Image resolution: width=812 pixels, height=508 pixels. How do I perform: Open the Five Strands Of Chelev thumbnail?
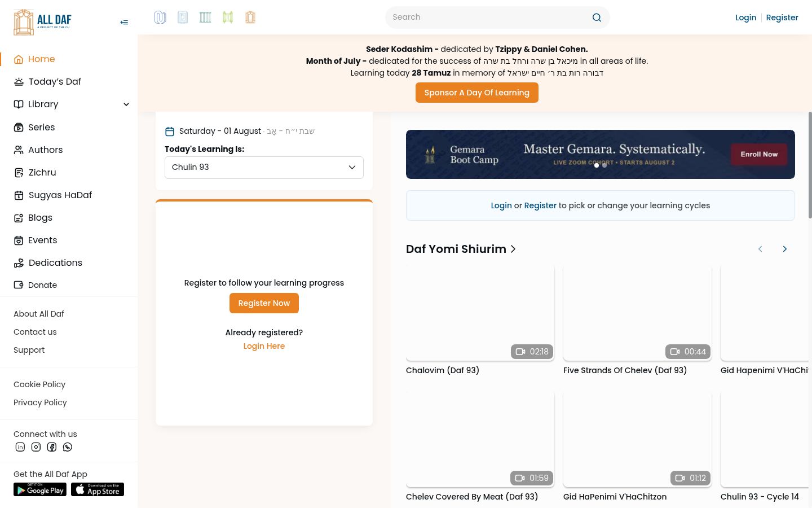coord(637,313)
